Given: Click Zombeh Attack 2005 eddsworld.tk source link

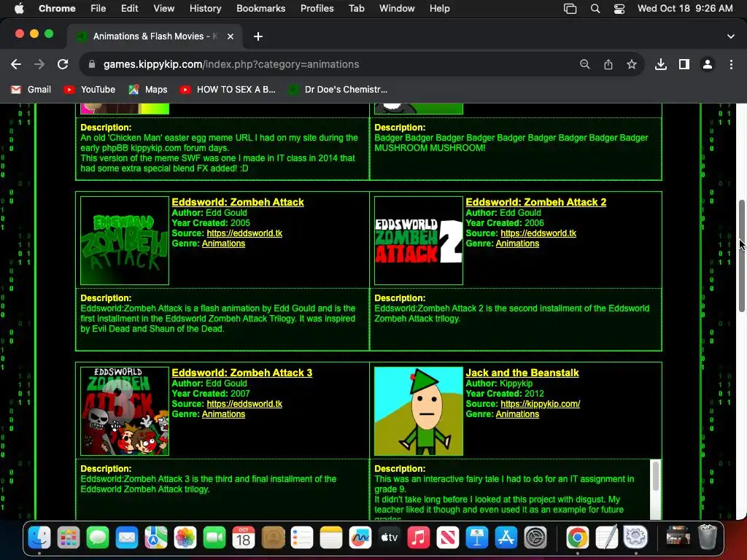Looking at the screenshot, I should click(244, 233).
